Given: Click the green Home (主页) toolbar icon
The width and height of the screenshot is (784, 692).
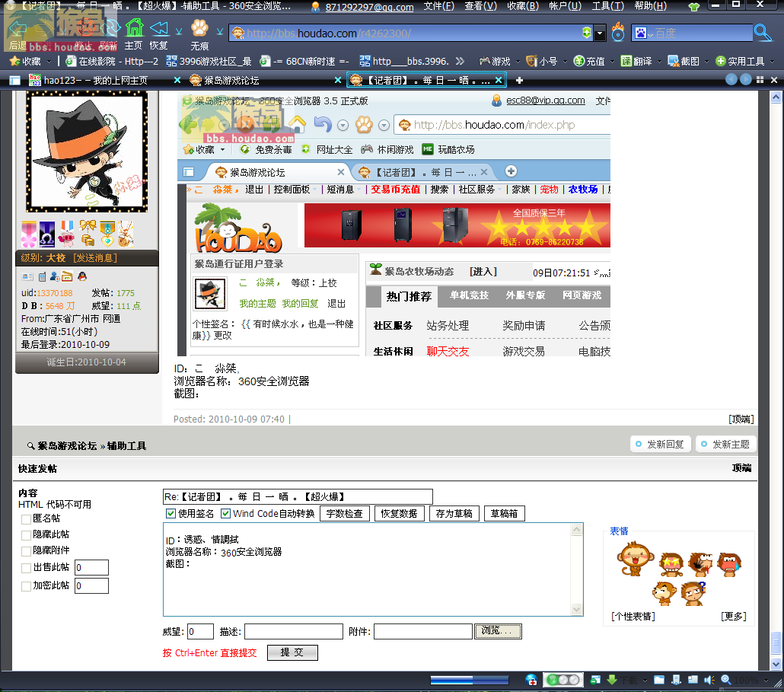Looking at the screenshot, I should coord(134,28).
